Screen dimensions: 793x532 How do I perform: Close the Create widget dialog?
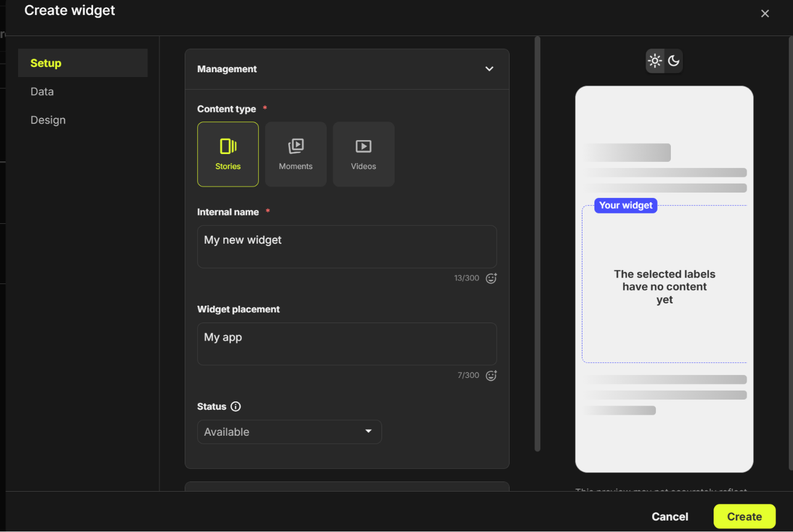765,13
